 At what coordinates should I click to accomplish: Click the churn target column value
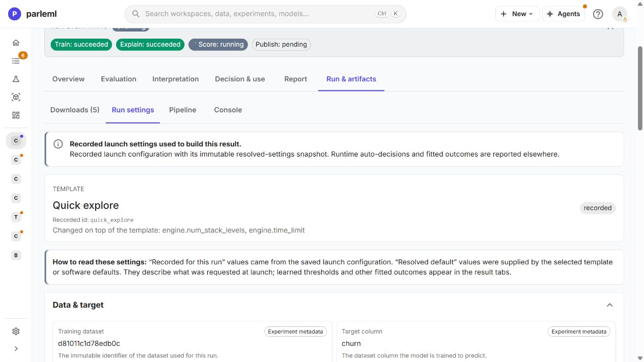(x=351, y=343)
